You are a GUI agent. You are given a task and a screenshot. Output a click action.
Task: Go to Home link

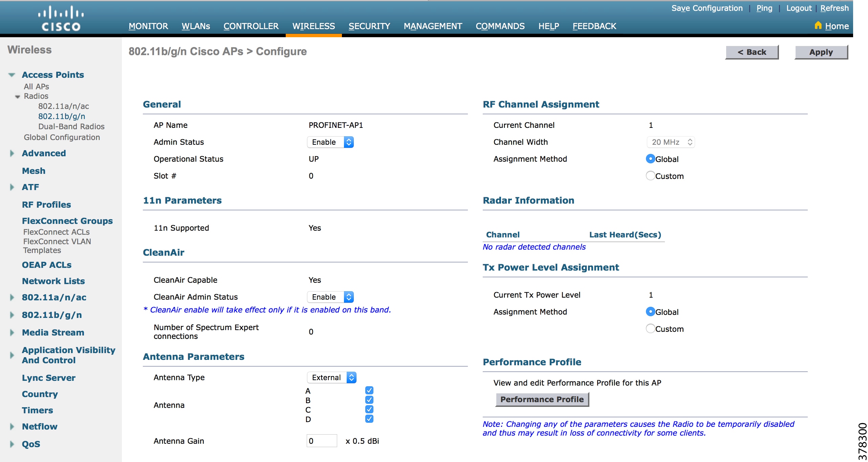[x=837, y=26]
